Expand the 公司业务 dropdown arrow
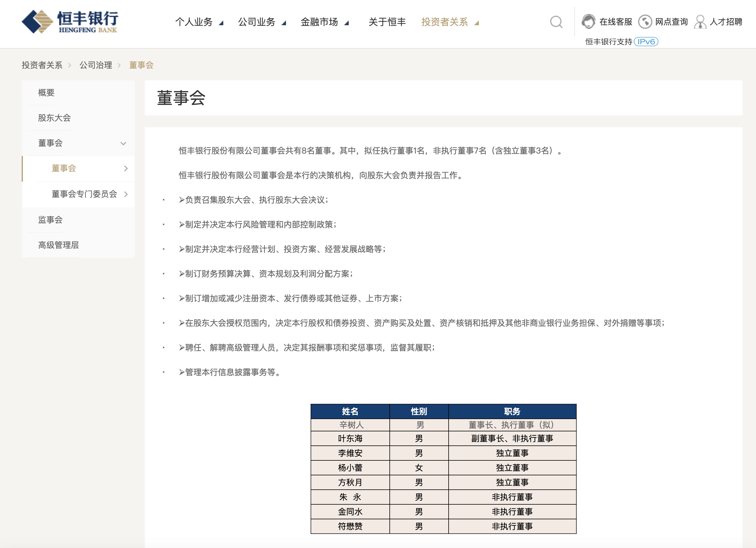Image resolution: width=756 pixels, height=548 pixels. click(x=284, y=23)
